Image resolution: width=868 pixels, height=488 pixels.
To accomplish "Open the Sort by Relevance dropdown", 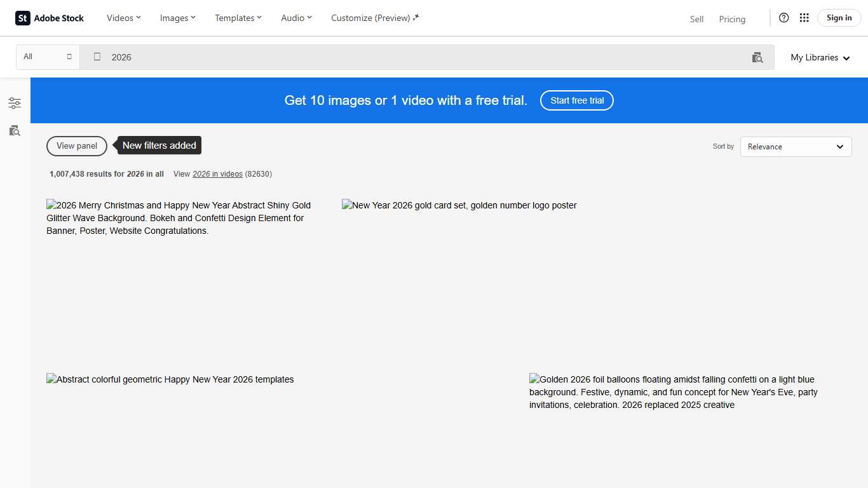I will (x=796, y=147).
